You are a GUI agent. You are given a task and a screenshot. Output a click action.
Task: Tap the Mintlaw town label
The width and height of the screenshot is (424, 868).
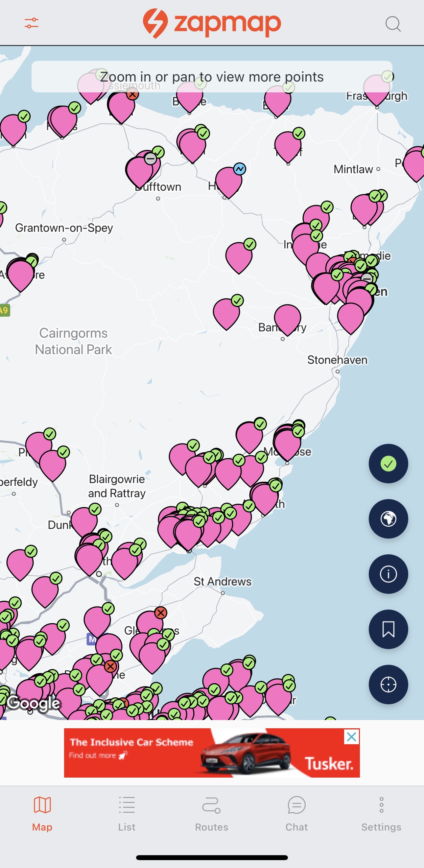point(353,169)
